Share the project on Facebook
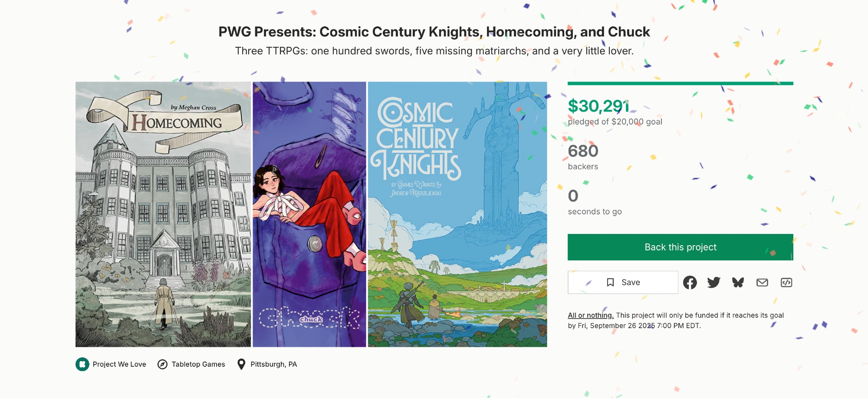This screenshot has width=868, height=398. pyautogui.click(x=690, y=283)
